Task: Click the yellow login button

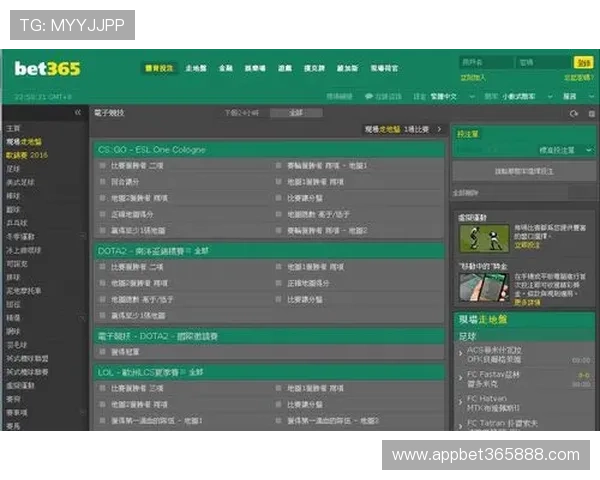Action: coord(584,62)
